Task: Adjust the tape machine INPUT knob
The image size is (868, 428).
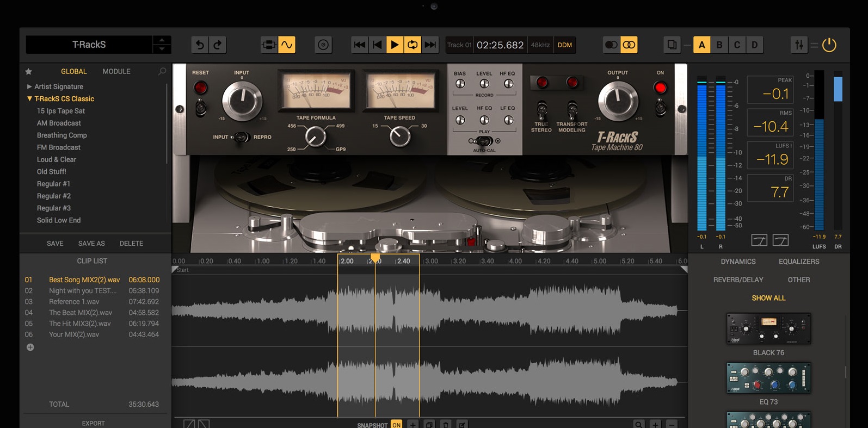Action: pyautogui.click(x=242, y=101)
